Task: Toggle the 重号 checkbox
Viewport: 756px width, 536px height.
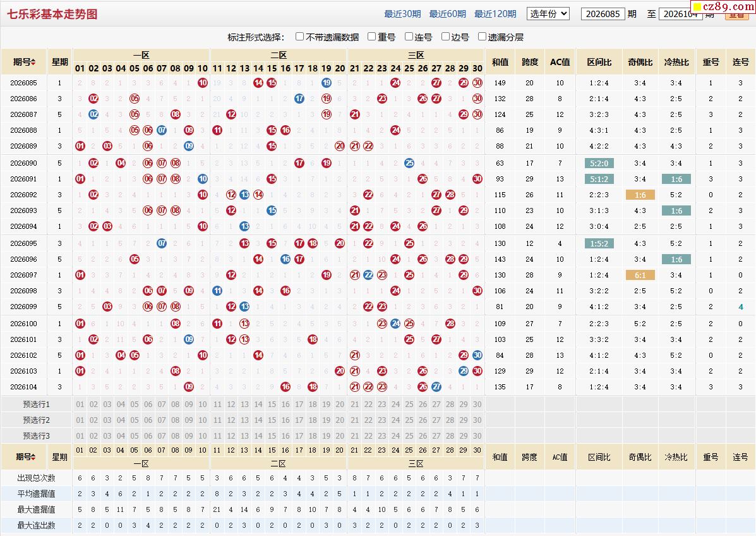Action: (371, 37)
